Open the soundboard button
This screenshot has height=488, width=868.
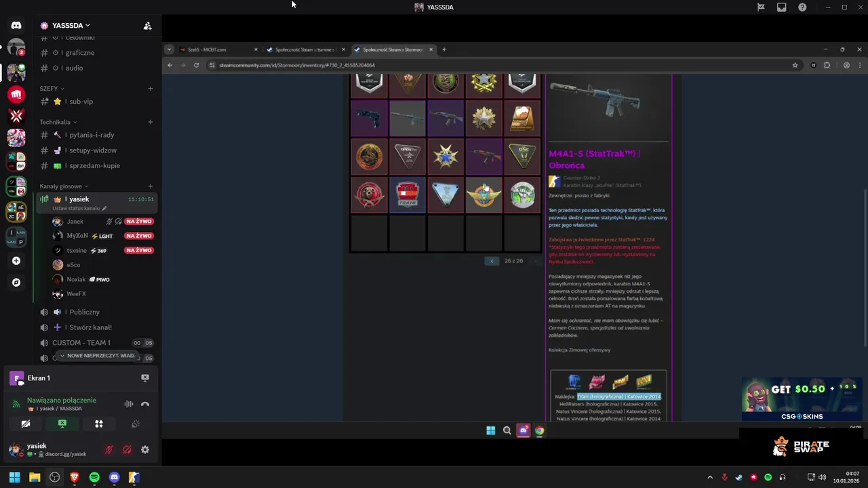coord(136,424)
